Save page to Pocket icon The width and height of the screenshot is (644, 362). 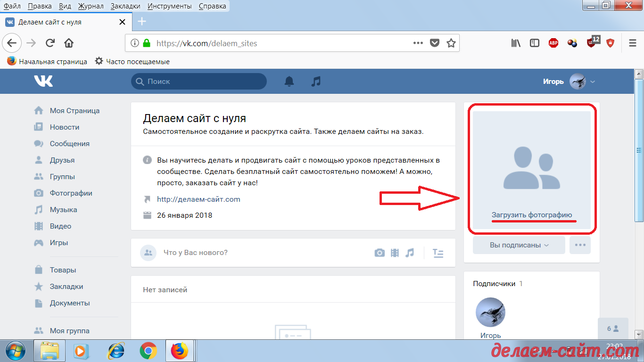point(435,43)
